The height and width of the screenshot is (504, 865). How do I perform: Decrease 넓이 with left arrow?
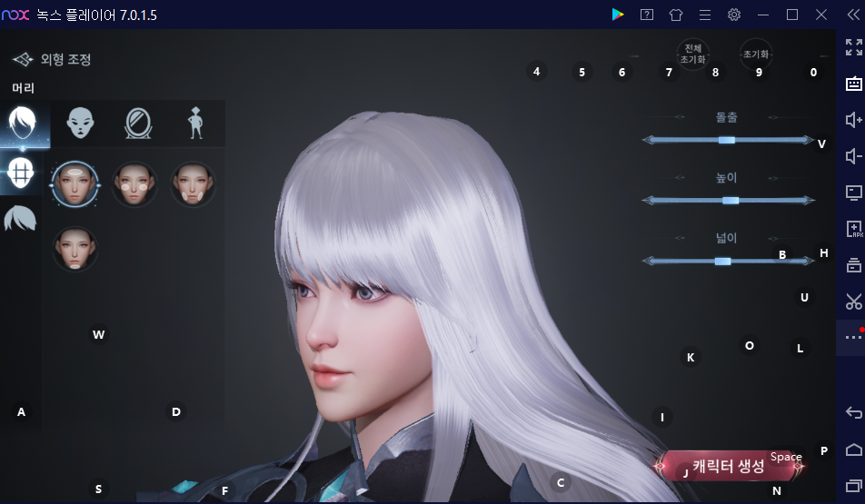(x=648, y=261)
